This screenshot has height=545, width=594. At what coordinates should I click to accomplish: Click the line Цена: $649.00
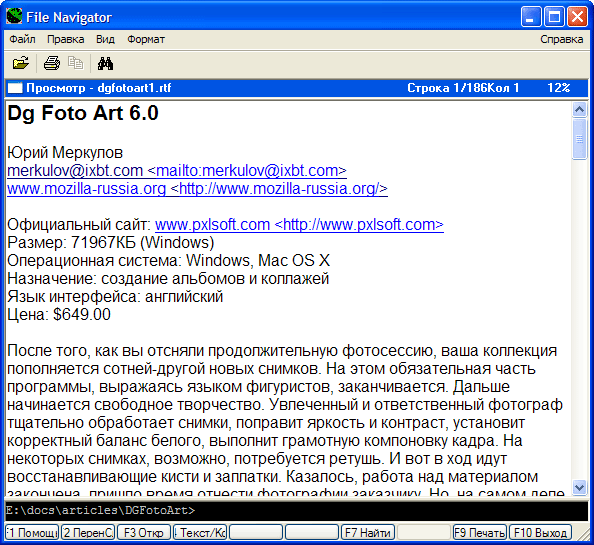click(x=59, y=314)
